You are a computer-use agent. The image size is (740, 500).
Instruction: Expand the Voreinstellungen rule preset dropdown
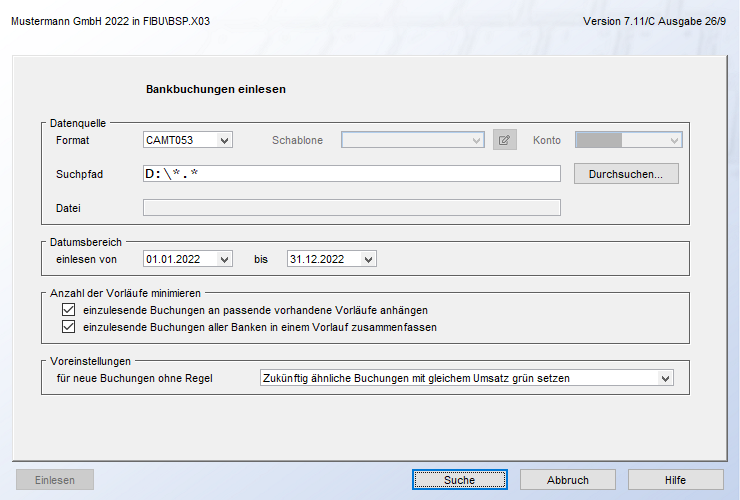click(x=666, y=378)
